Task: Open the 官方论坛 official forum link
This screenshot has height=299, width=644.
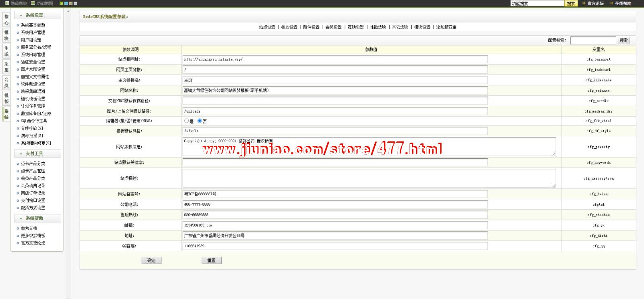Action: click(x=595, y=3)
